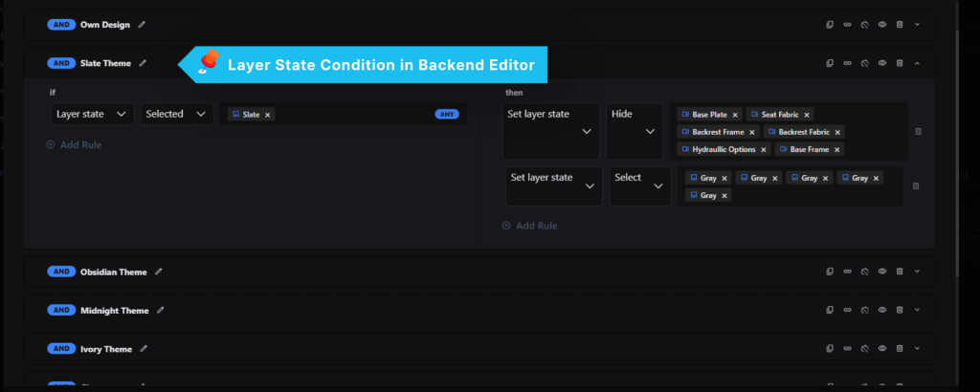
Task: Toggle AND badge on Slate Theme
Action: (x=61, y=63)
